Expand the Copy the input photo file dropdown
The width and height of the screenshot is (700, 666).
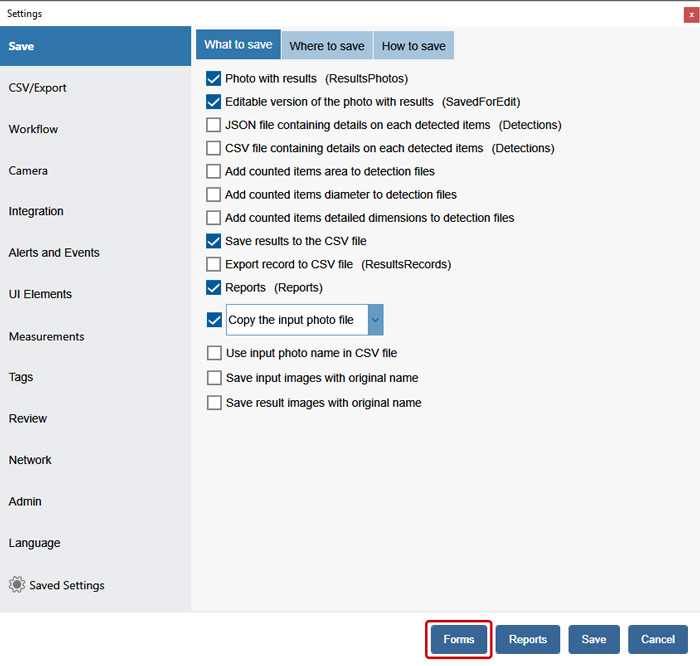point(375,320)
